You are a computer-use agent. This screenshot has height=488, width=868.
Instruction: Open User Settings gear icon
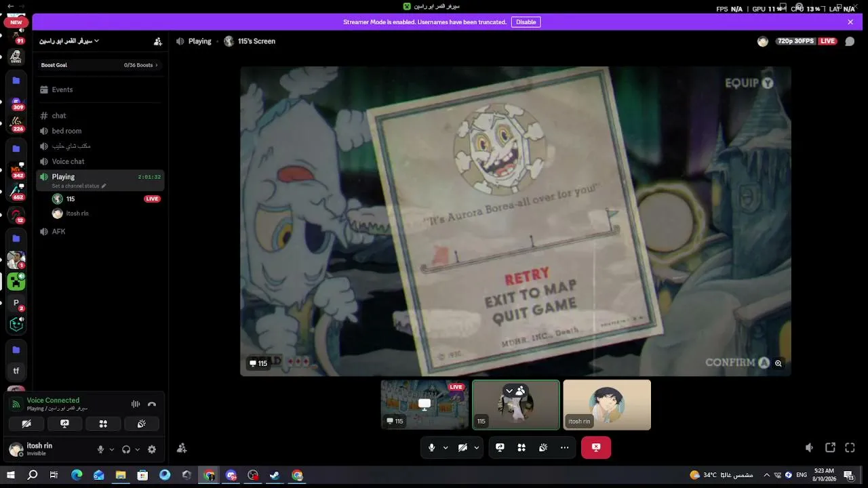(152, 449)
